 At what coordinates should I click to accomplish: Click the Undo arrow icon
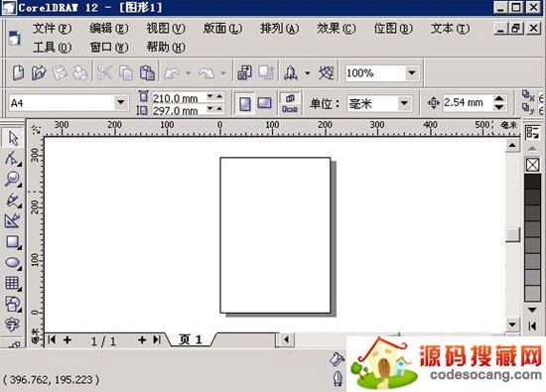(x=172, y=73)
